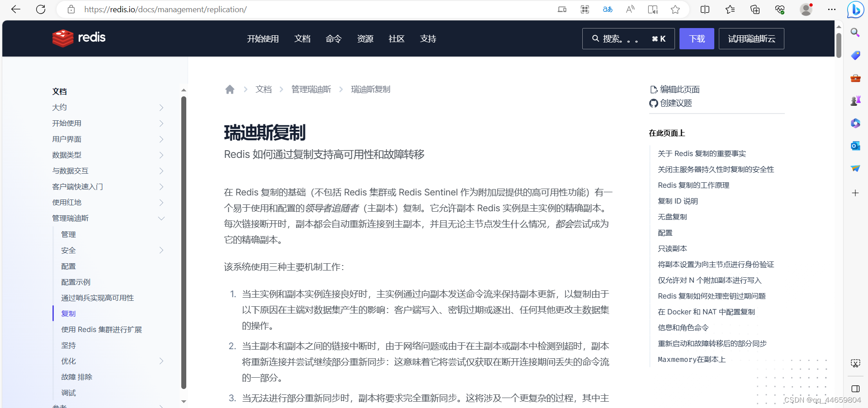Add page to favorites star icon
The width and height of the screenshot is (868, 408).
point(675,9)
